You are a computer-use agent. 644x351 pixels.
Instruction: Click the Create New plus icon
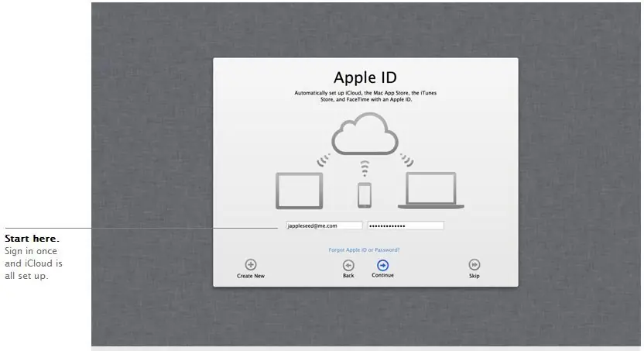click(251, 264)
